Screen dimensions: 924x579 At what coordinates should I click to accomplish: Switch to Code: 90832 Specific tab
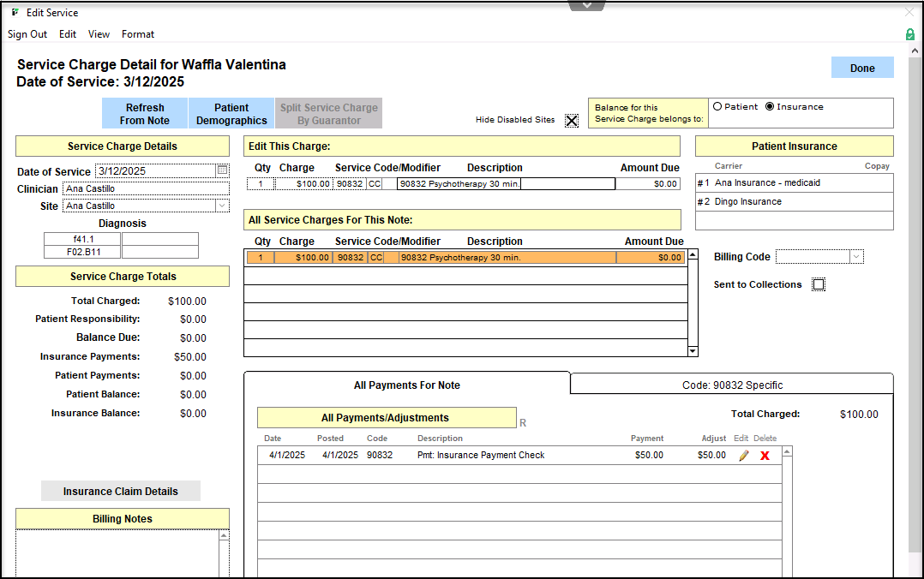pos(732,385)
